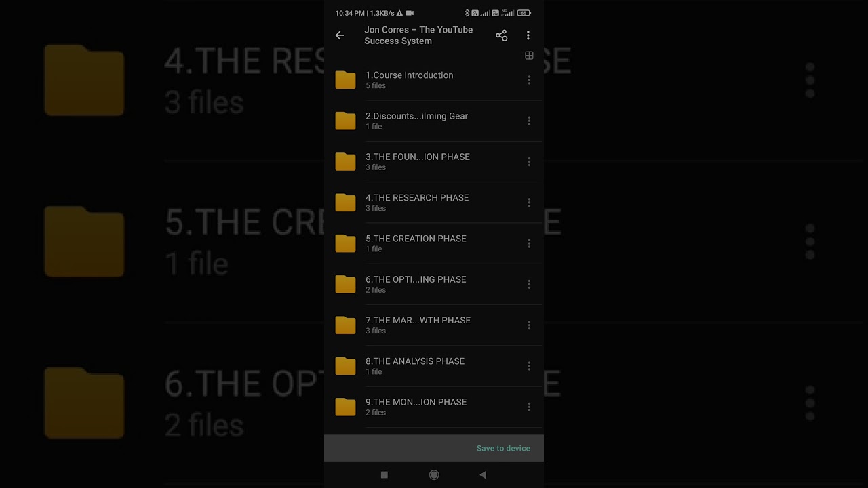Viewport: 868px width, 488px height.
Task: Show options for 6.THE OPTI...ING PHASE
Action: (529, 284)
